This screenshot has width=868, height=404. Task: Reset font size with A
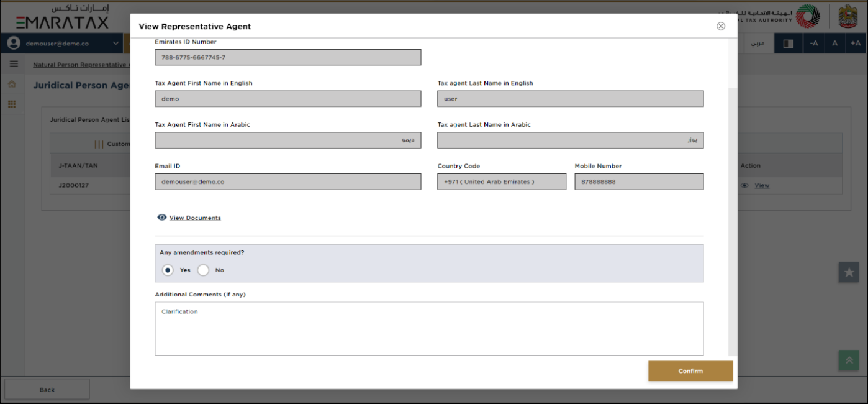[835, 44]
